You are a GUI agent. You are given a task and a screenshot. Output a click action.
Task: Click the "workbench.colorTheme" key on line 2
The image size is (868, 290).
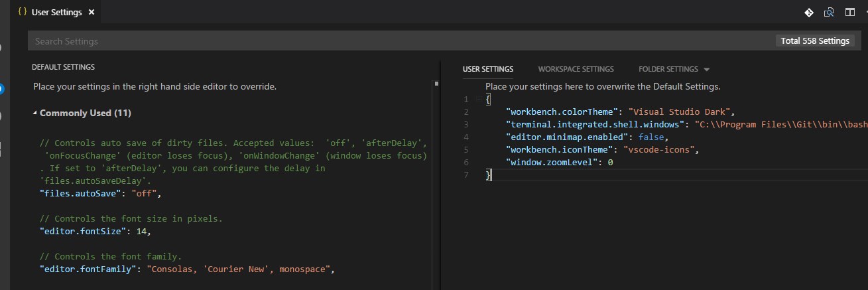pyautogui.click(x=562, y=111)
